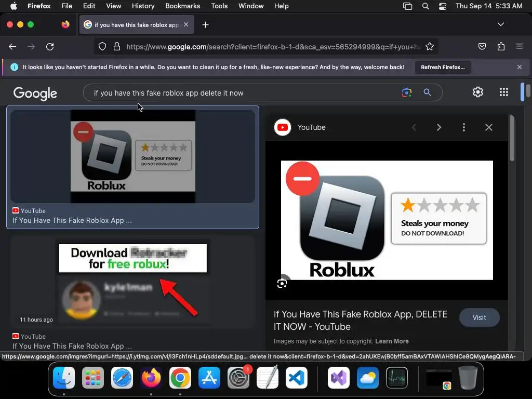Show previous image in preview panel
The image size is (532, 399).
tap(414, 127)
